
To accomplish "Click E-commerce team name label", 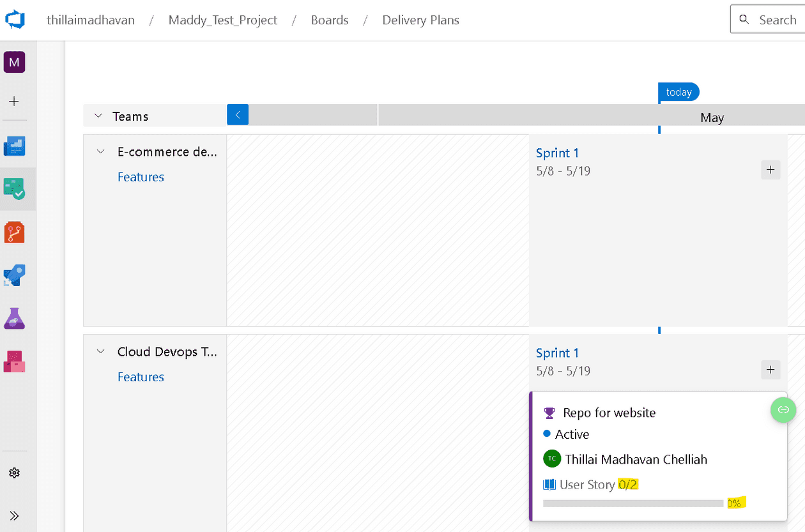I will [x=167, y=152].
